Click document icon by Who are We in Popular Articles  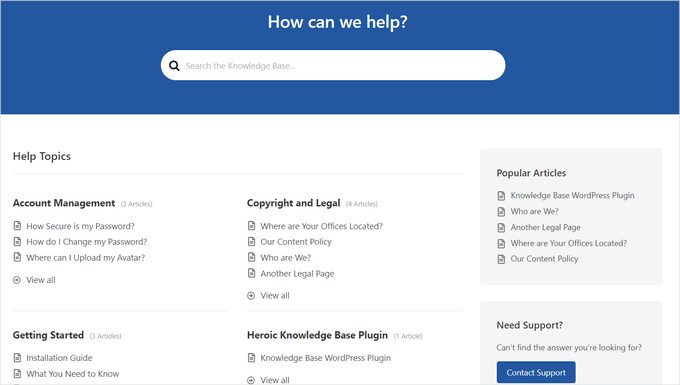click(501, 212)
